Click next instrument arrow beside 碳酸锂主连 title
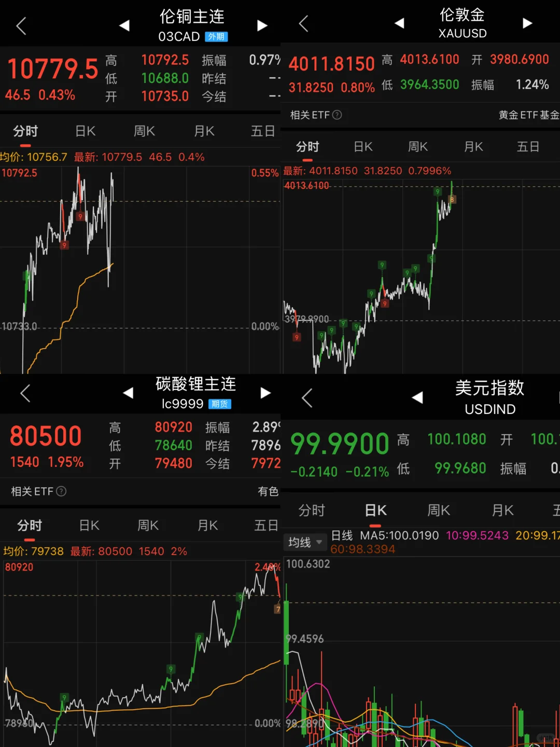Image resolution: width=560 pixels, height=747 pixels. pos(265,393)
